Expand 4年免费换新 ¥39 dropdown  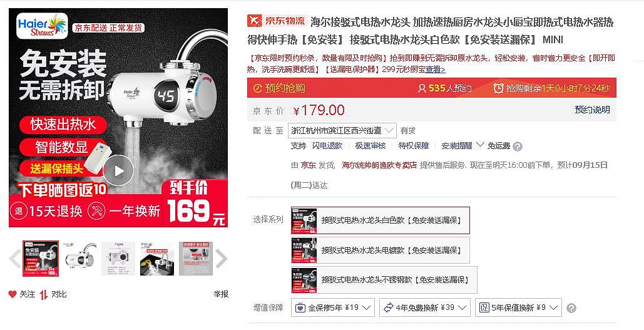point(425,308)
